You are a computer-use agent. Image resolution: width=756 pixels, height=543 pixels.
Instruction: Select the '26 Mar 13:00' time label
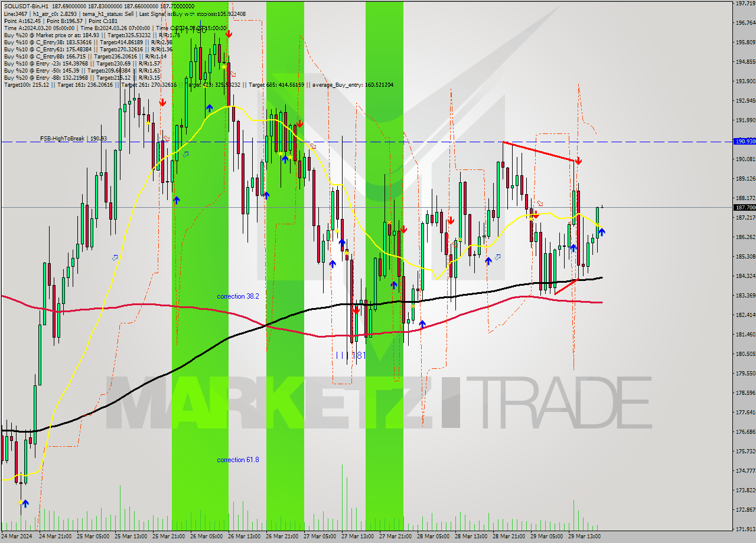(245, 537)
